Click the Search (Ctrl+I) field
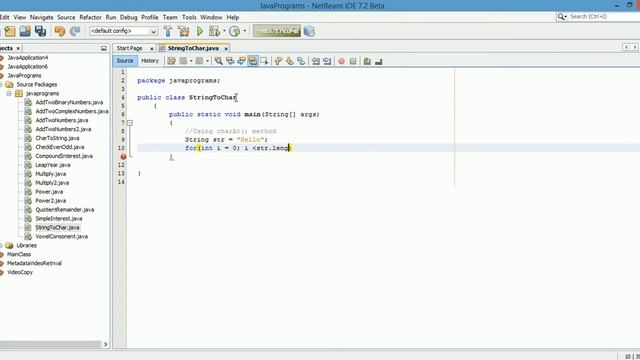Screen dimensions: 640x360 click(x=604, y=17)
